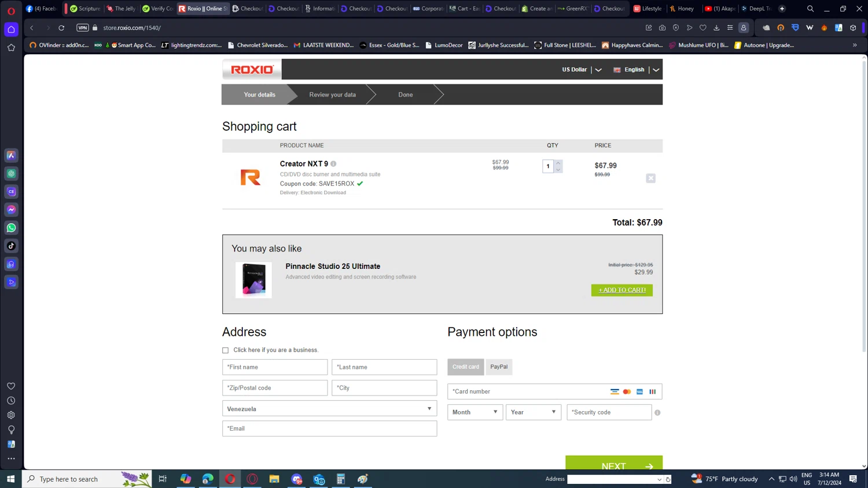
Task: Open downloads icon in the toolbar
Action: pyautogui.click(x=716, y=28)
